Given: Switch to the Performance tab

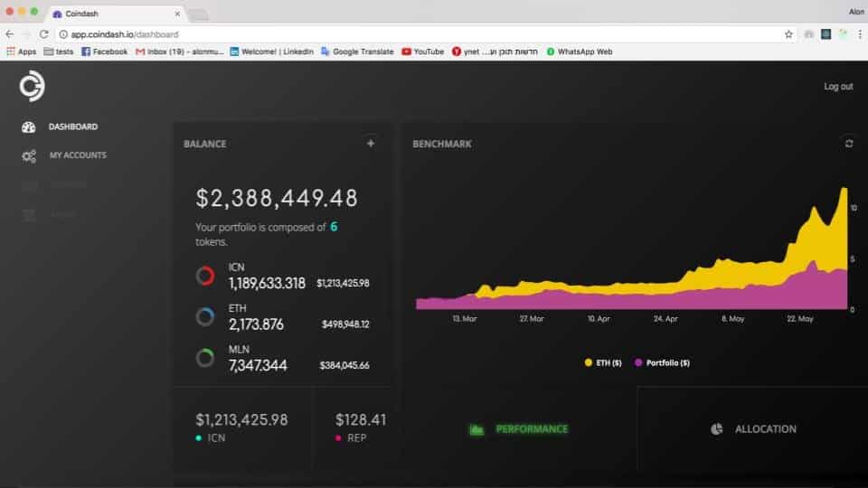Looking at the screenshot, I should 521,429.
